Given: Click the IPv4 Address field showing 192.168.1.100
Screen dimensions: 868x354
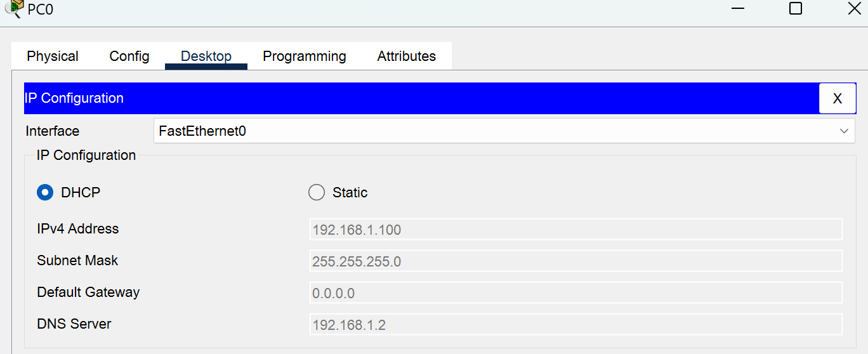Looking at the screenshot, I should click(576, 229).
